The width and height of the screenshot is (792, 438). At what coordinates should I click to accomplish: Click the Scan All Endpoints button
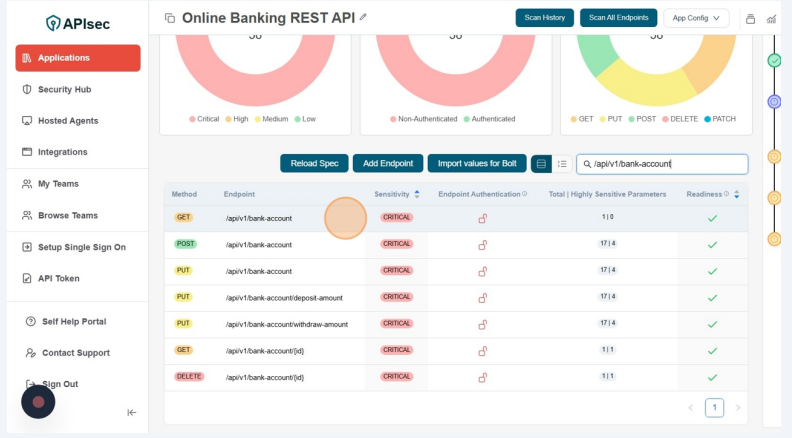tap(618, 18)
